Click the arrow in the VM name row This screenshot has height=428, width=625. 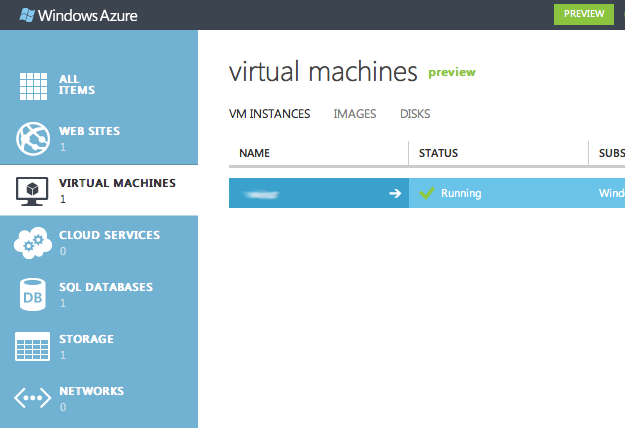click(x=395, y=193)
